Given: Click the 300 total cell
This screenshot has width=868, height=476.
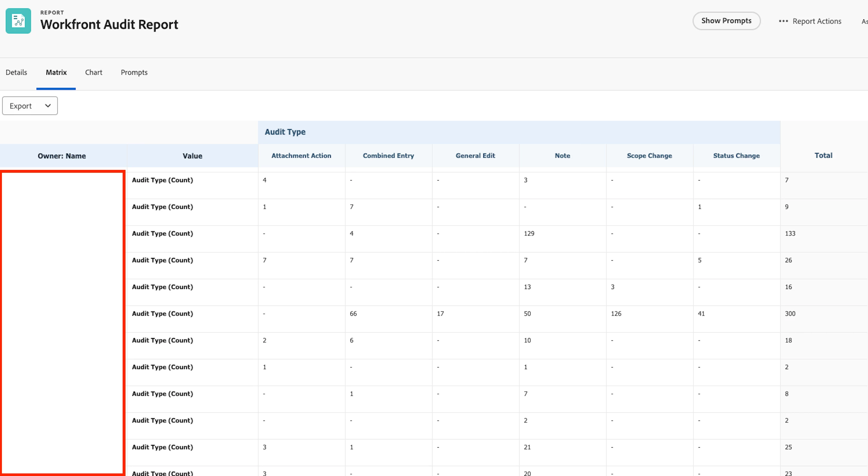Looking at the screenshot, I should (790, 314).
